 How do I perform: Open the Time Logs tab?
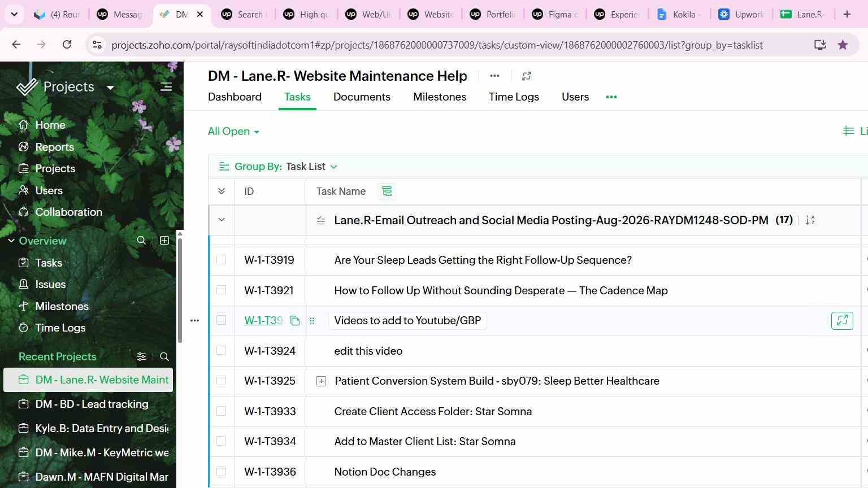[514, 97]
